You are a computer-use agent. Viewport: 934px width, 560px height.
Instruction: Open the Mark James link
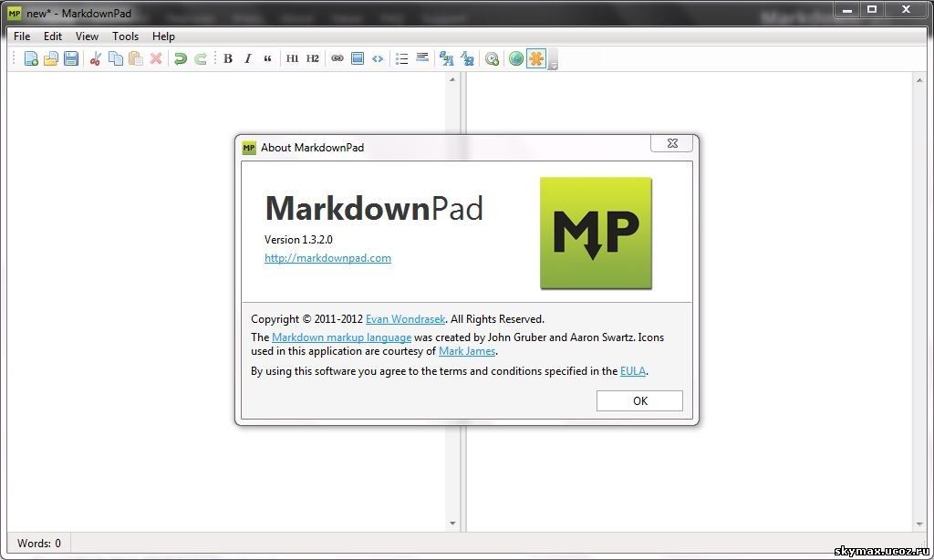[467, 351]
